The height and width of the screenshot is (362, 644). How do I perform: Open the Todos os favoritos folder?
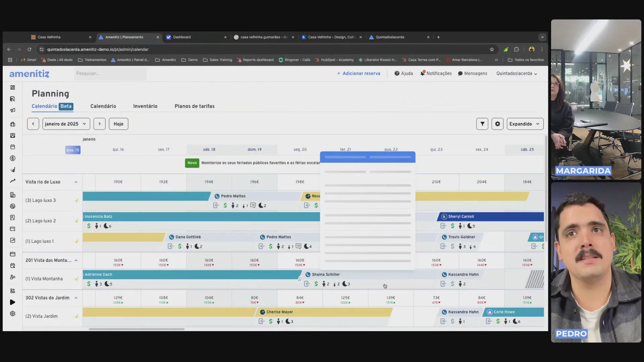click(526, 60)
